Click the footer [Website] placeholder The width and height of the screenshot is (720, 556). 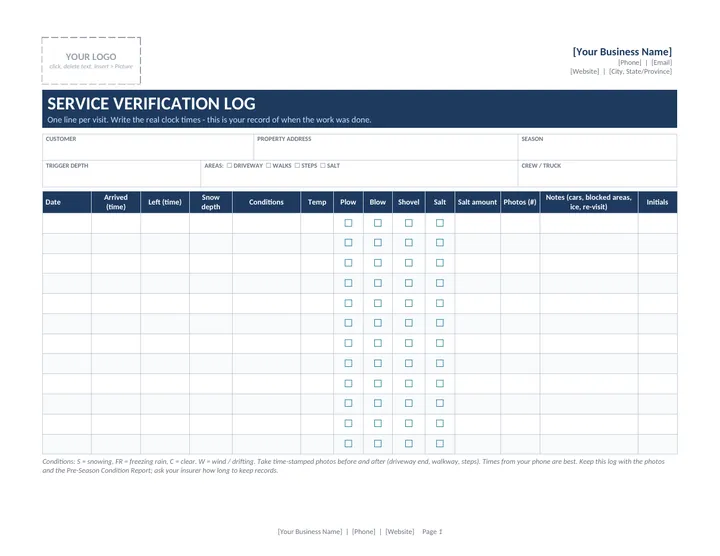point(399,532)
